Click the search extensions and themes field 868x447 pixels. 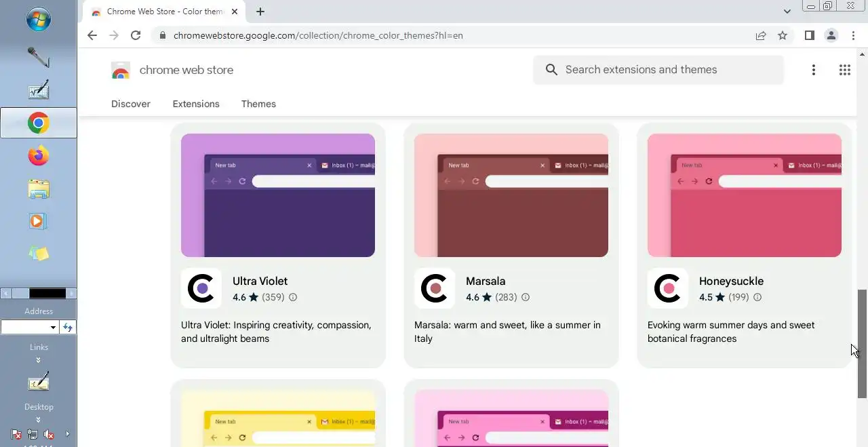(x=658, y=70)
